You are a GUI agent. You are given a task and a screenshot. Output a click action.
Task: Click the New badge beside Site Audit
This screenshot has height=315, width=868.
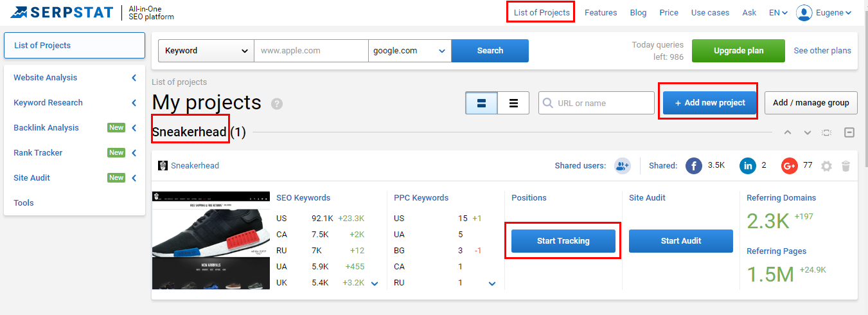coord(116,178)
